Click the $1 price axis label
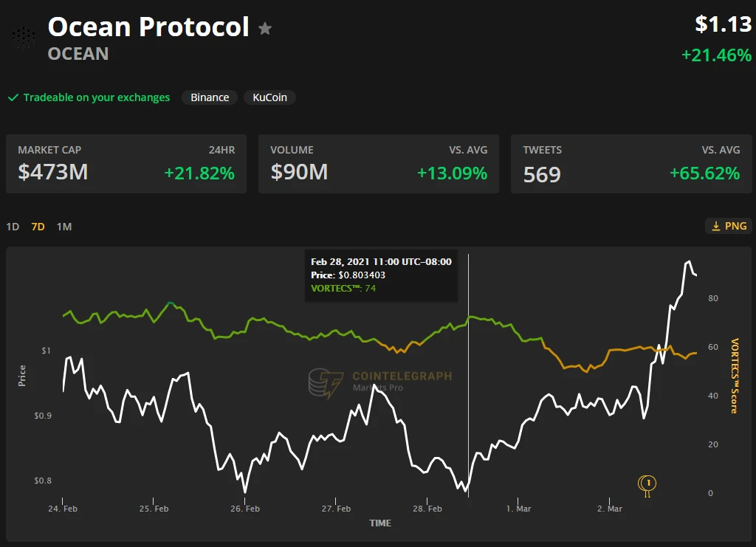756x547 pixels. pyautogui.click(x=46, y=351)
